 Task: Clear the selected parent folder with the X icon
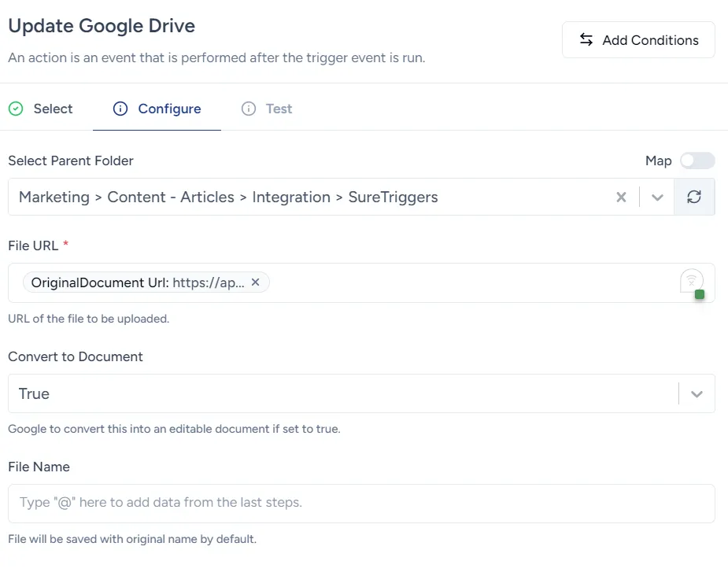pyautogui.click(x=621, y=197)
